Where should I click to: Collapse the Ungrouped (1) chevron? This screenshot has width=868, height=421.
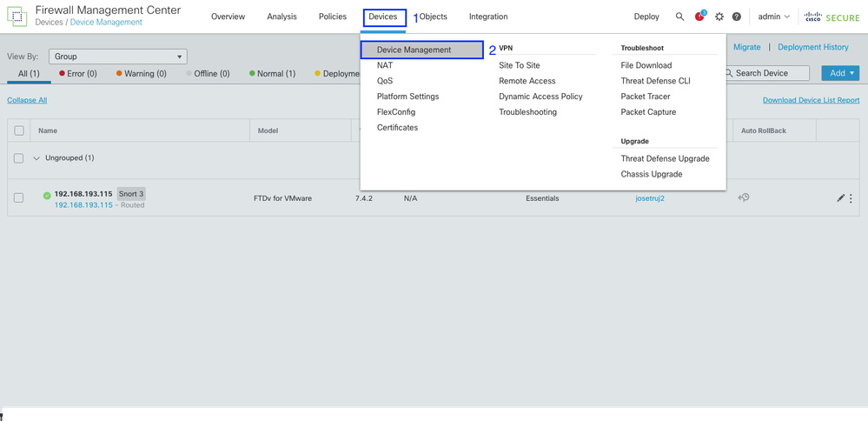coord(36,158)
